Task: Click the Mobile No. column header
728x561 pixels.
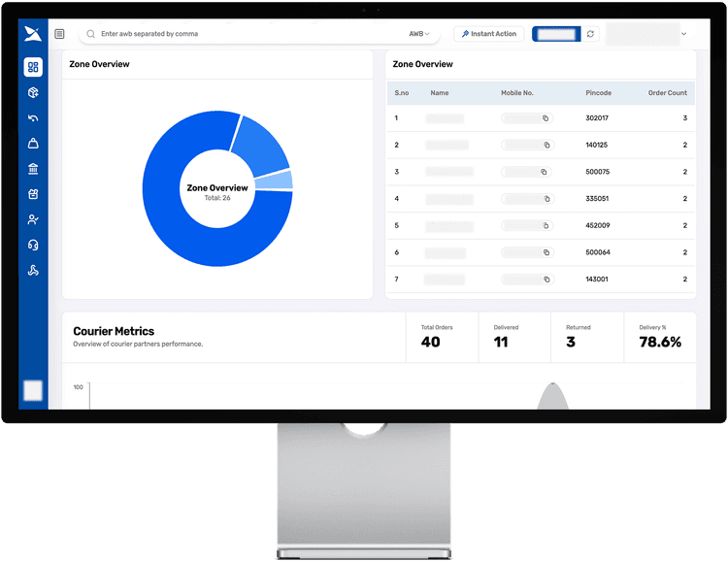Action: tap(516, 93)
